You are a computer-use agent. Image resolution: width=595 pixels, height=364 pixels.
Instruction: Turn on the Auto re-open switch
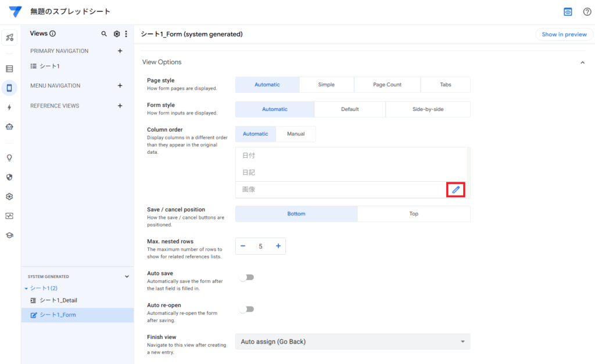tap(247, 309)
